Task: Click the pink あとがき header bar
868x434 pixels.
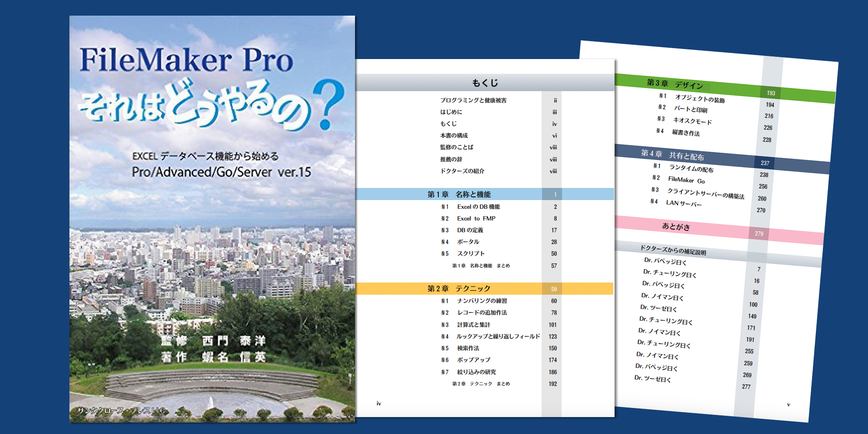Action: [676, 227]
